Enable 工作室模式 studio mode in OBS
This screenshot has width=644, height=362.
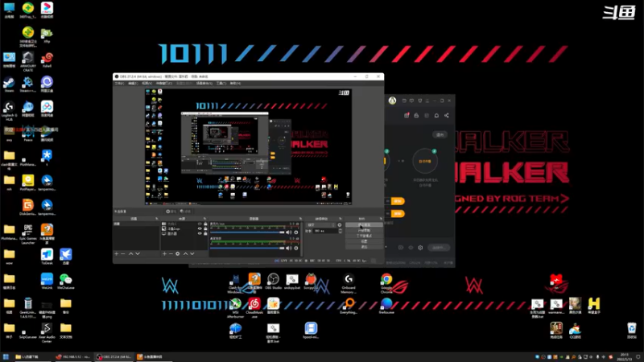[364, 236]
